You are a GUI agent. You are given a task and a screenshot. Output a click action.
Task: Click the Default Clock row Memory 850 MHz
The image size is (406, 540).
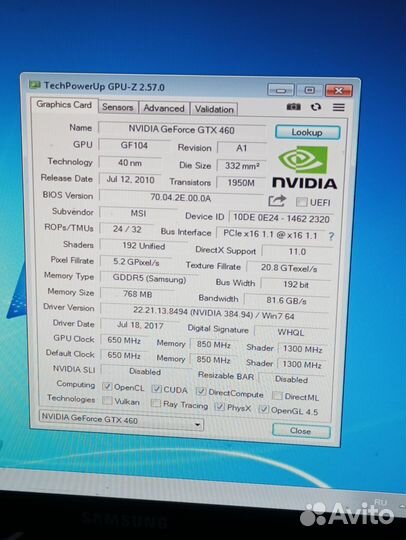tap(214, 360)
